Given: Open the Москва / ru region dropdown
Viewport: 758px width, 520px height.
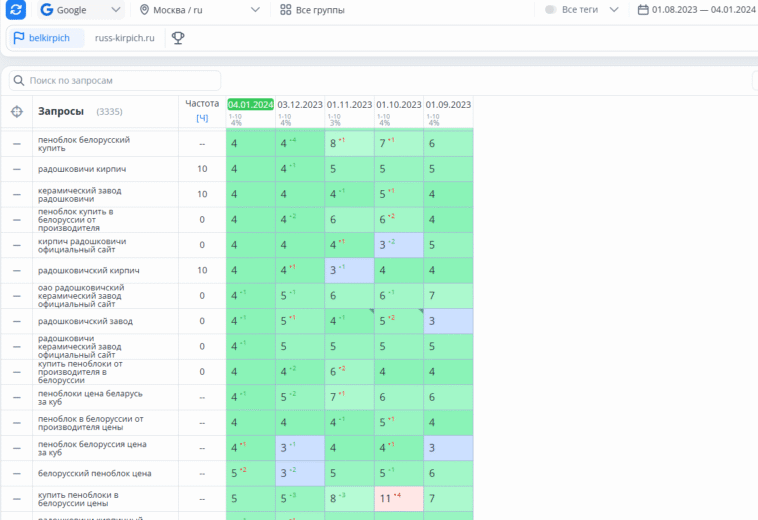Looking at the screenshot, I should pos(200,10).
